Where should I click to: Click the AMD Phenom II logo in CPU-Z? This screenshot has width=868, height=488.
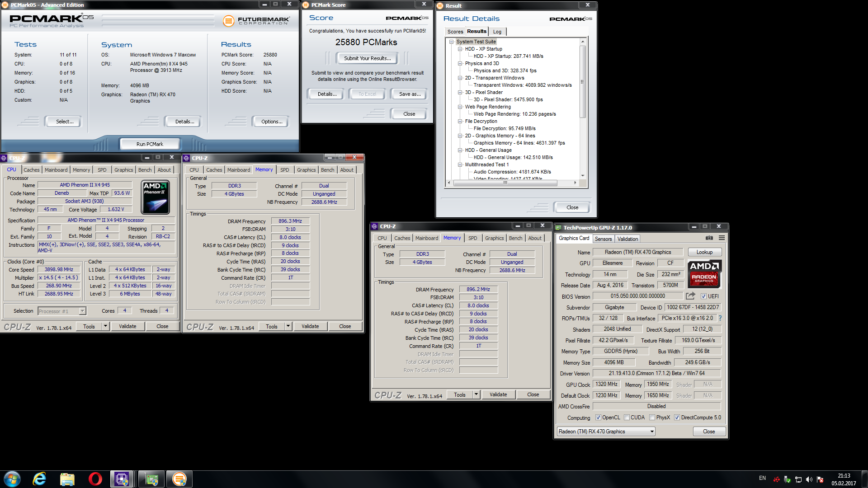point(155,197)
